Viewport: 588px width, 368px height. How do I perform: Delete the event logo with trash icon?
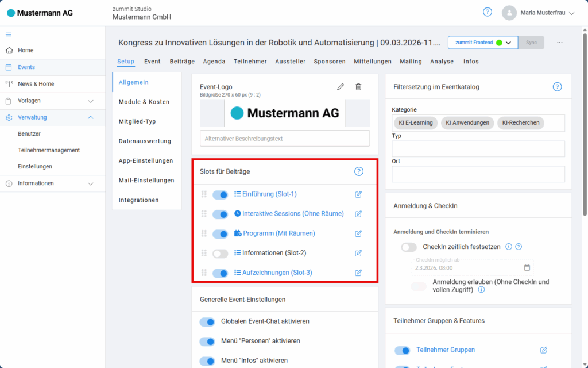click(358, 87)
